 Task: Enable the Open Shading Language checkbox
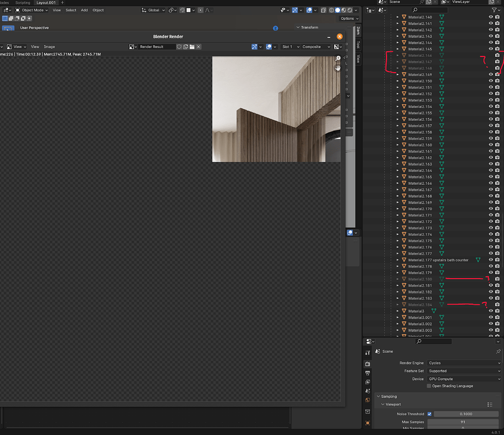[x=429, y=386]
